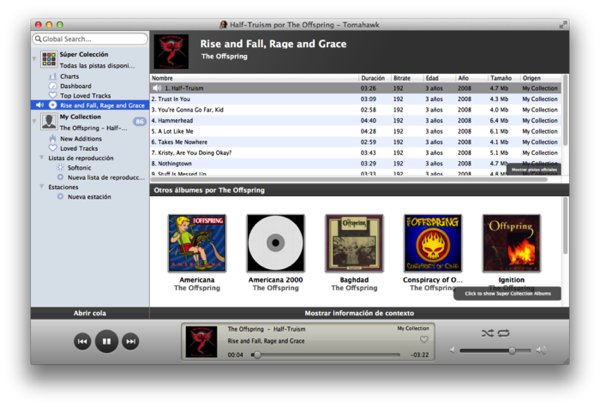Toggle shuffle mode icon
The image size is (600, 407).
pyautogui.click(x=488, y=333)
